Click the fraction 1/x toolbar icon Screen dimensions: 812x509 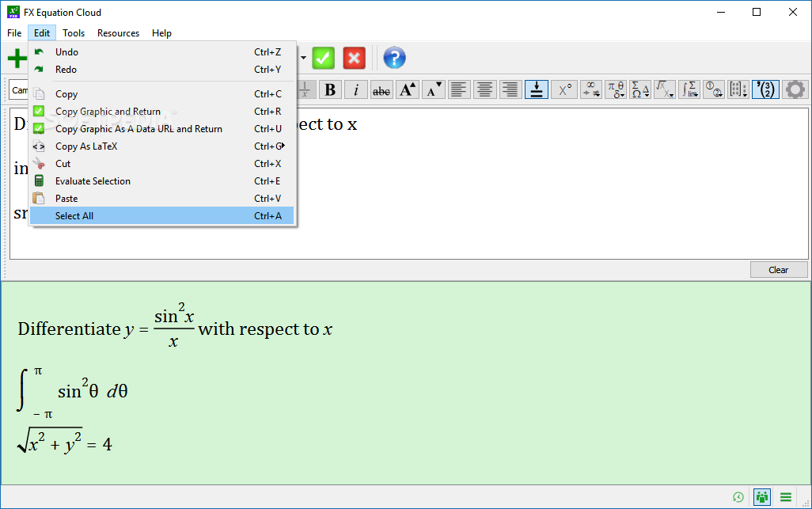[305, 89]
